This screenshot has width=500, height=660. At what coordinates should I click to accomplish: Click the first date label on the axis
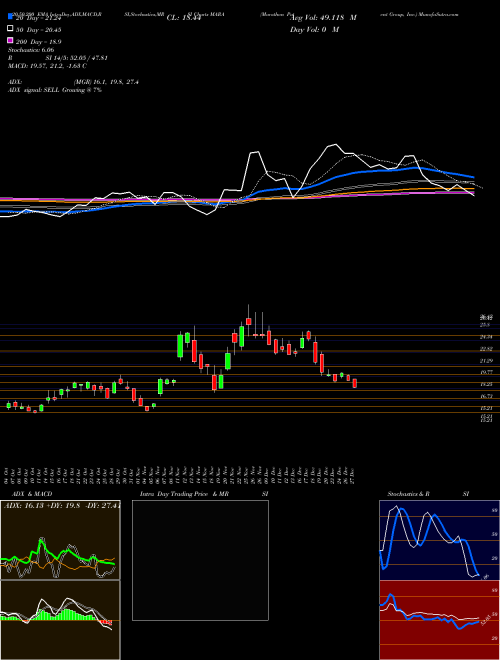click(x=7, y=476)
